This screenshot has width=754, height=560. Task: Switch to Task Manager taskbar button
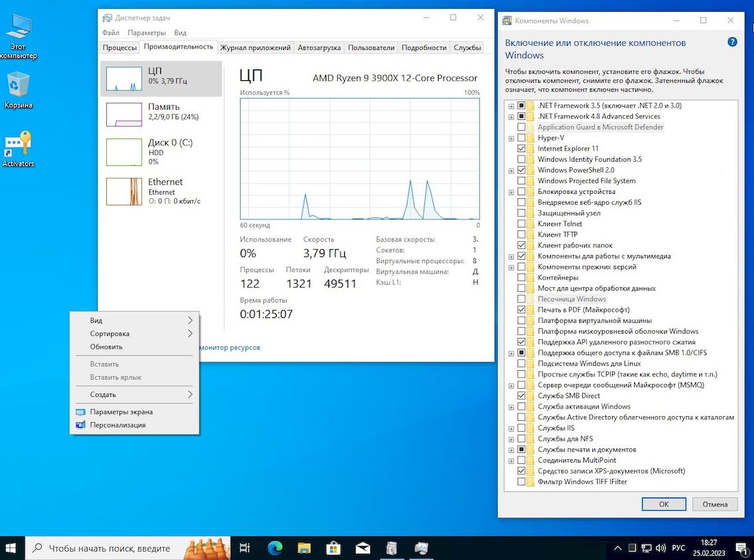coord(422,548)
